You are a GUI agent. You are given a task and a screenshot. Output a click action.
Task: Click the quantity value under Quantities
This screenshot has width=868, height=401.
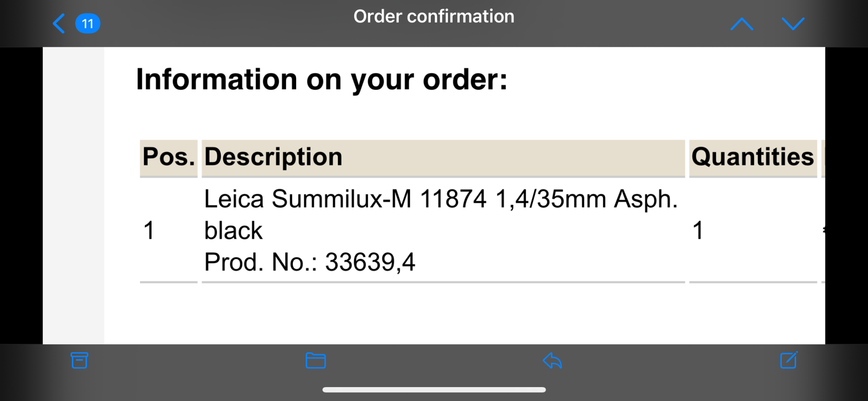(698, 231)
